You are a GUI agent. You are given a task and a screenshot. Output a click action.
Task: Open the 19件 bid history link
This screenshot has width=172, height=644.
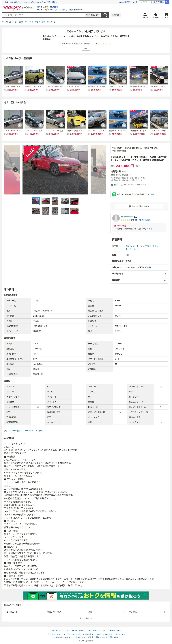click(116, 185)
